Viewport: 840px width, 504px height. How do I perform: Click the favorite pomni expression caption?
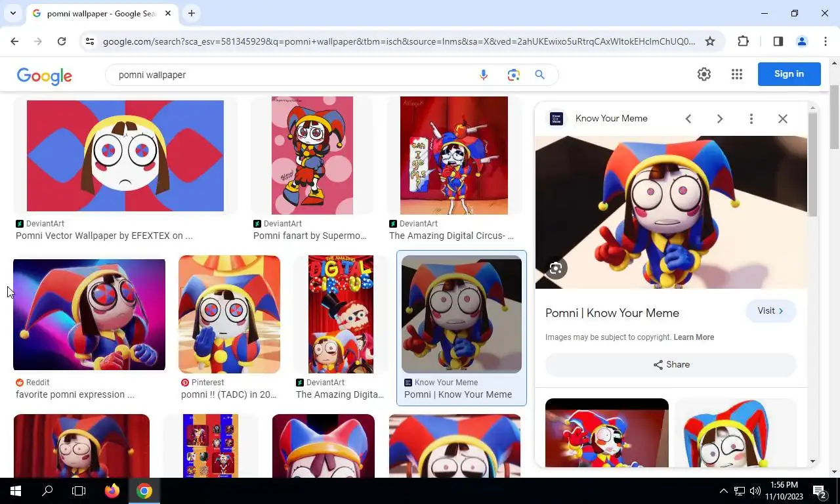point(75,394)
